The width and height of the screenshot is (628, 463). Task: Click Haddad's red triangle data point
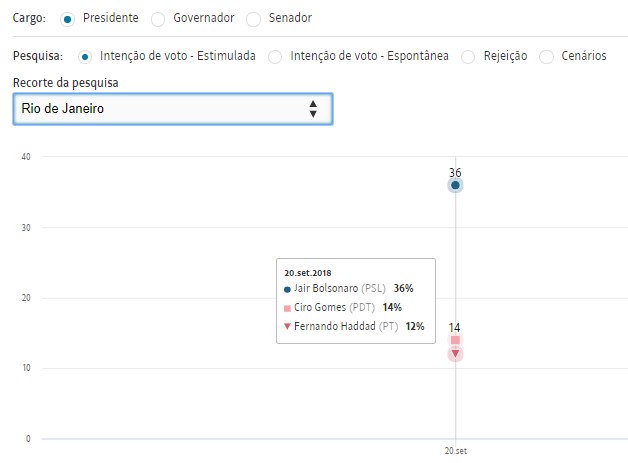point(455,353)
